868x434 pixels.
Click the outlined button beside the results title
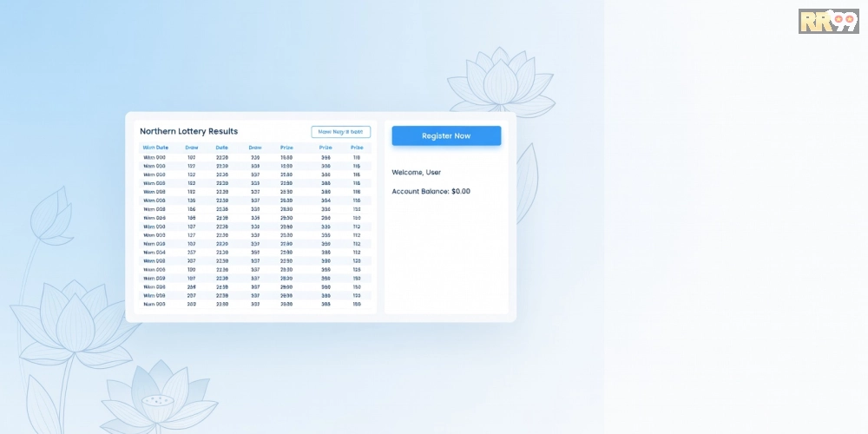tap(340, 132)
